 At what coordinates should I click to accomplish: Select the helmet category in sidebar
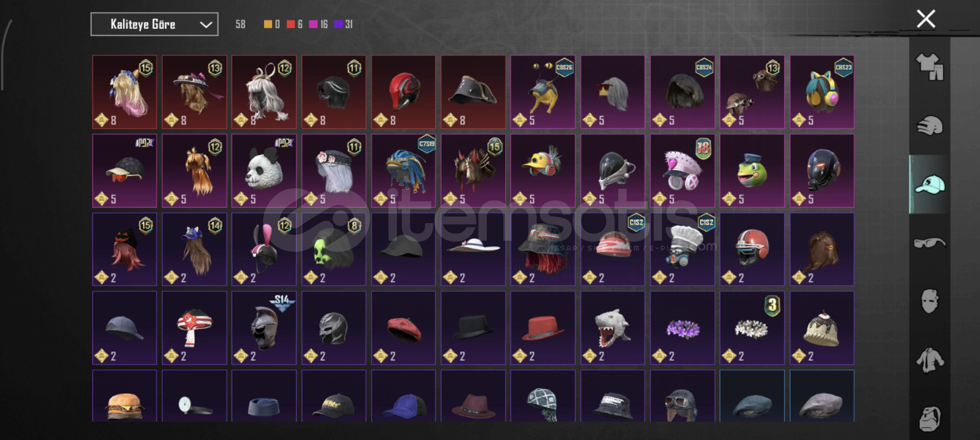[x=930, y=125]
